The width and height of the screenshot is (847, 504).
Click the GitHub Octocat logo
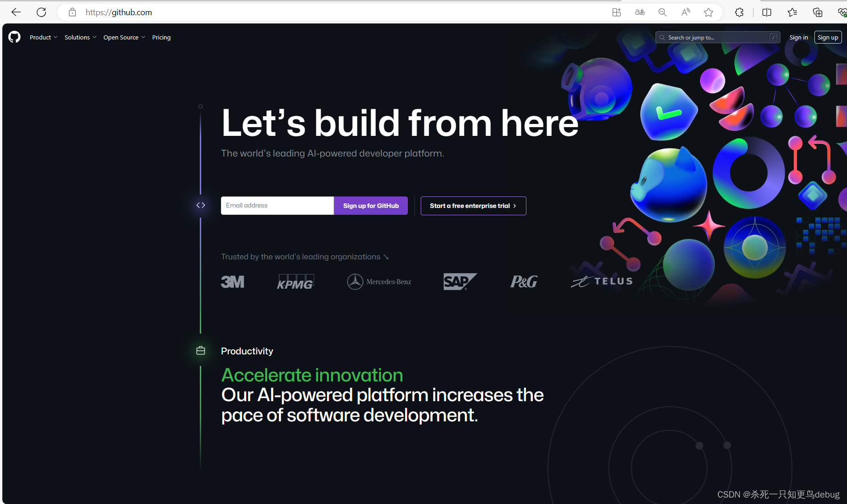pyautogui.click(x=14, y=37)
